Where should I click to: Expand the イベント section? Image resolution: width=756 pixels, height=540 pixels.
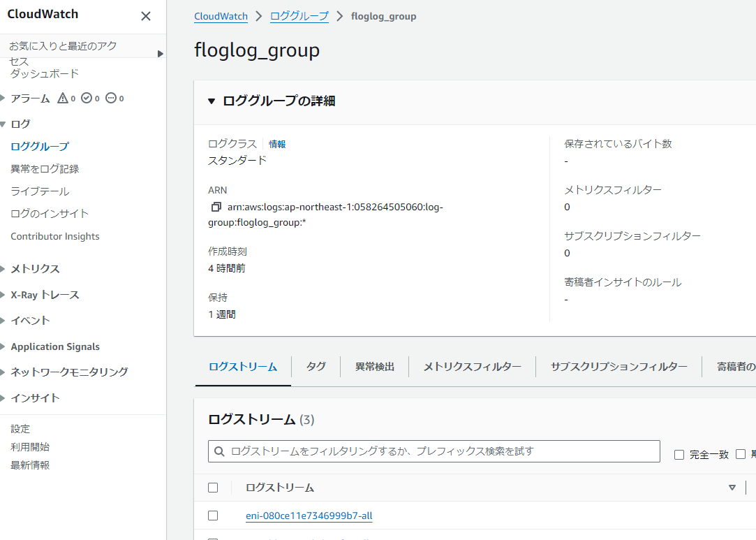[2, 321]
